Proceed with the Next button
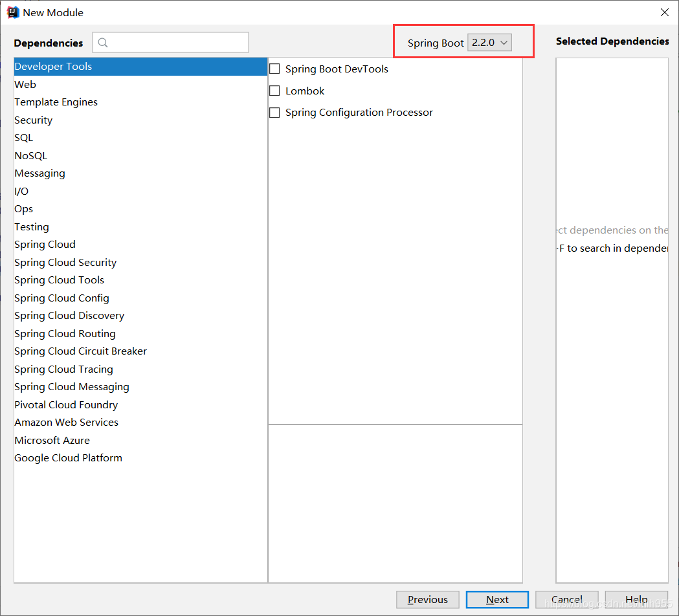The width and height of the screenshot is (679, 616). click(x=497, y=600)
